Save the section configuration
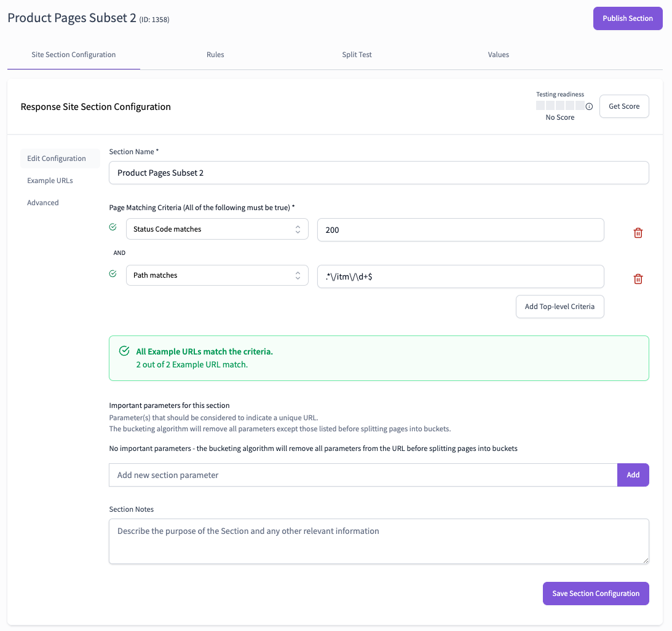 (x=595, y=594)
